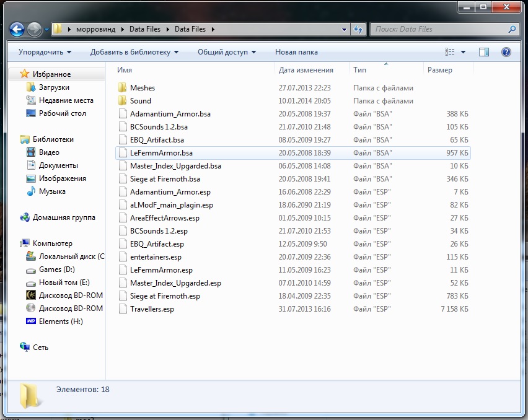The height and width of the screenshot is (420, 528).
Task: Click the first Data Files breadcrumb
Action: pyautogui.click(x=145, y=29)
